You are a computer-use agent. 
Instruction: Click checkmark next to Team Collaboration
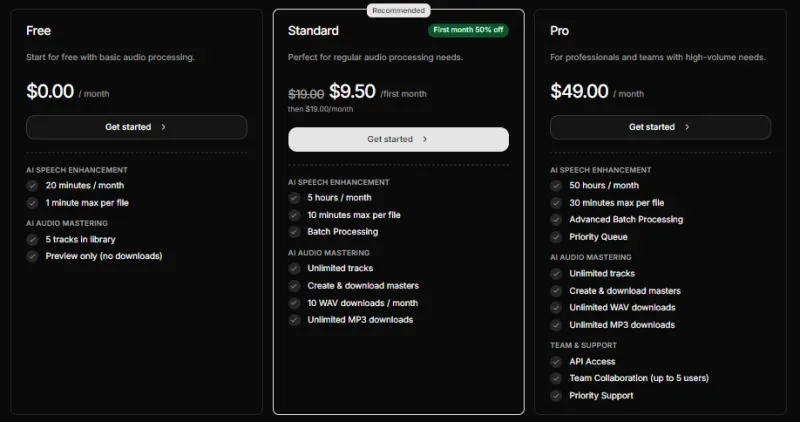(x=556, y=379)
